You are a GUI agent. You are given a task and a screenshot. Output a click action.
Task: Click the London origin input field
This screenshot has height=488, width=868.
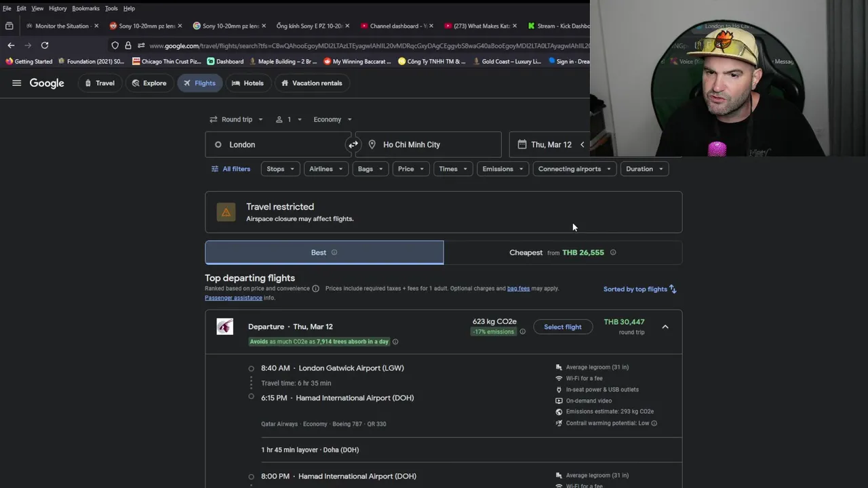278,144
